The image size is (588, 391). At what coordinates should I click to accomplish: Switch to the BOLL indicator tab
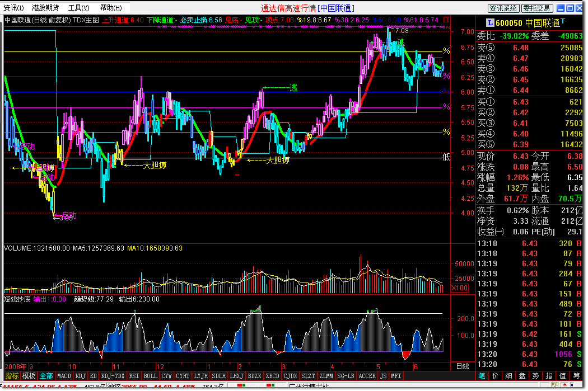coord(151,376)
